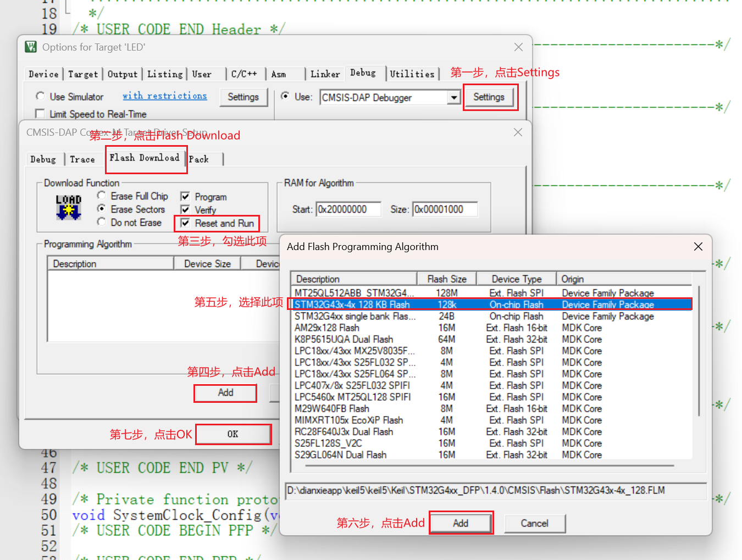The width and height of the screenshot is (742, 560).
Task: Click Add button in Flash Download tab
Action: pyautogui.click(x=225, y=392)
